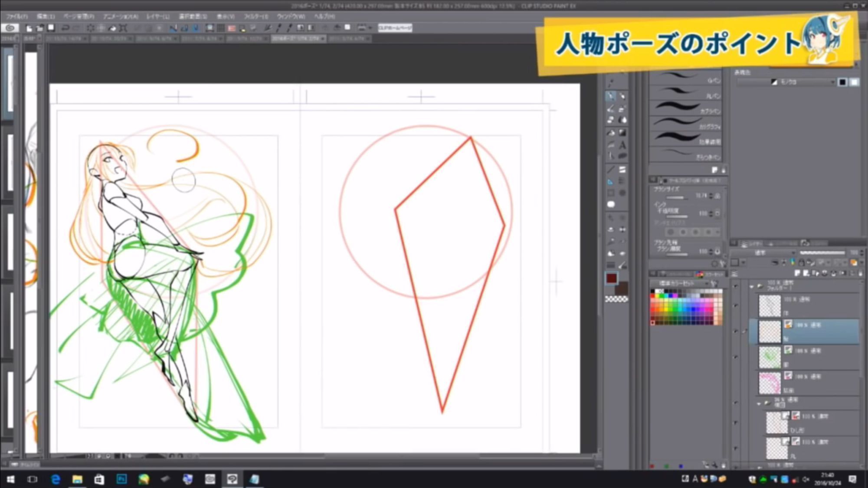This screenshot has height=488, width=868.
Task: Click the CLIPホームページ button
Action: [395, 28]
